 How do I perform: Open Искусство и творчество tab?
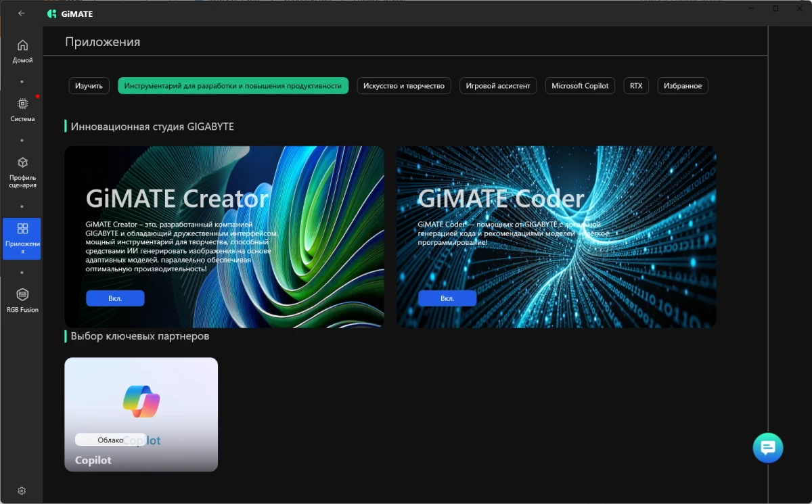(404, 86)
